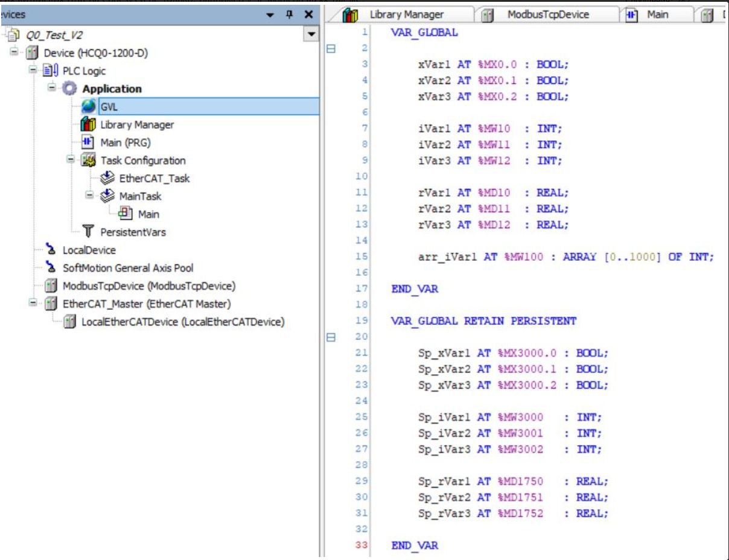
Task: Click END_VAR on line 17
Action: tap(415, 290)
